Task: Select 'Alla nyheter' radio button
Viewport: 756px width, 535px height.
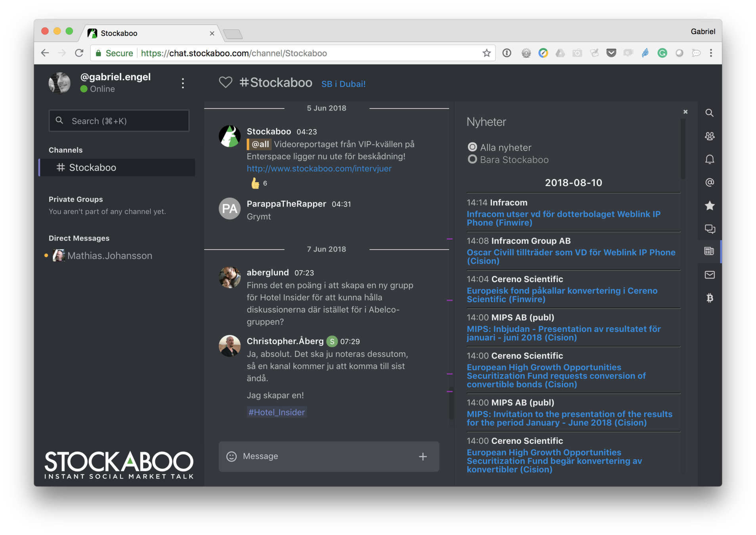Action: [472, 147]
